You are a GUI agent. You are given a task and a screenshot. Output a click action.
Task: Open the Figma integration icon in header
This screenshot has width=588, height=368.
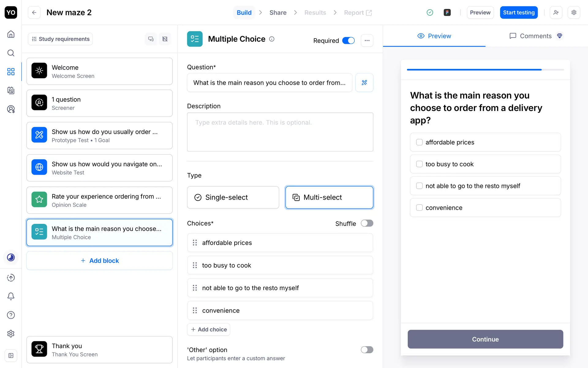pos(447,13)
